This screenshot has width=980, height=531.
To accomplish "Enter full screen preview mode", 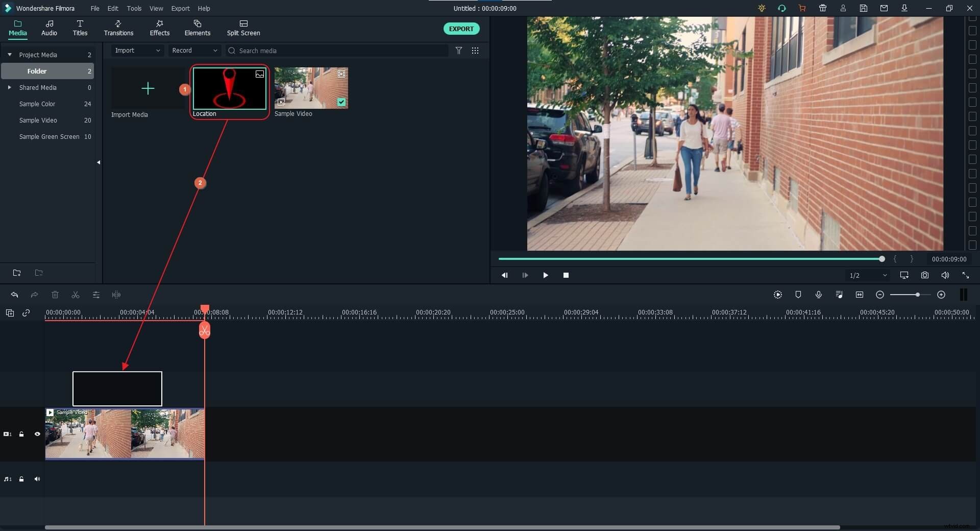I will click(x=965, y=275).
